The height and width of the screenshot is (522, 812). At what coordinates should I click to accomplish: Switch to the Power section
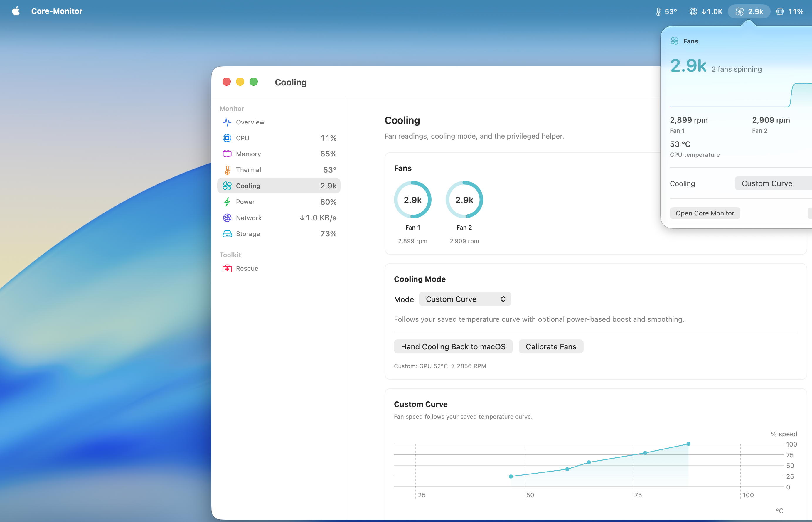point(279,202)
